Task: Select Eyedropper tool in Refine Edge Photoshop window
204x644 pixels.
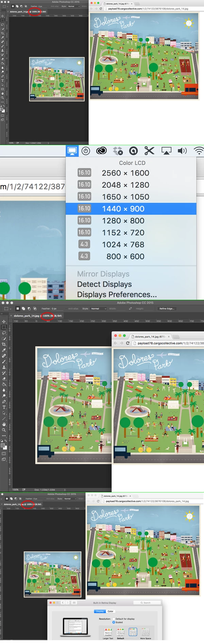Action: click(4, 350)
